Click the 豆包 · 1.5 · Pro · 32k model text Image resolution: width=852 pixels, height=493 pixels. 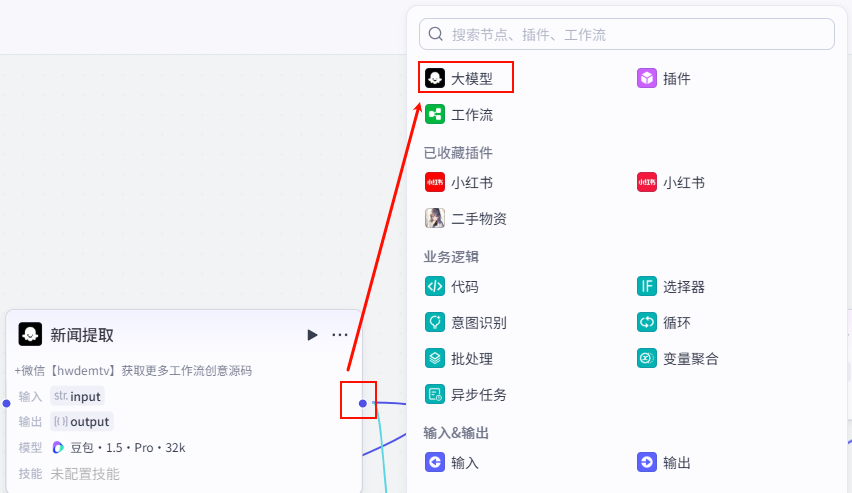(128, 447)
